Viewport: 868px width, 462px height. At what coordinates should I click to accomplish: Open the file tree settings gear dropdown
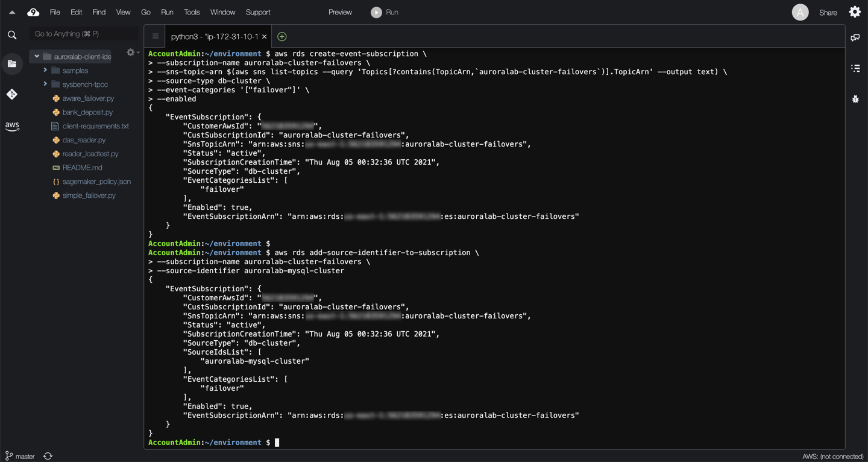tap(132, 53)
